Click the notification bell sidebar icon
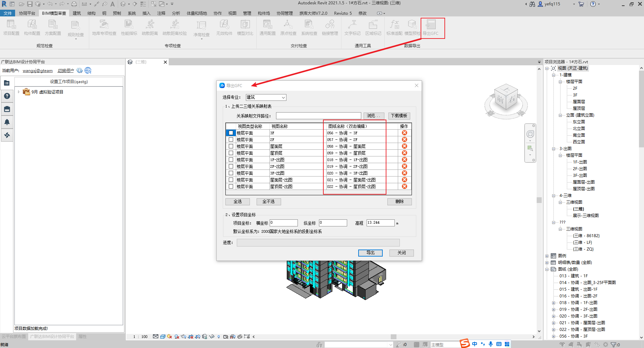The image size is (644, 348). tap(7, 122)
